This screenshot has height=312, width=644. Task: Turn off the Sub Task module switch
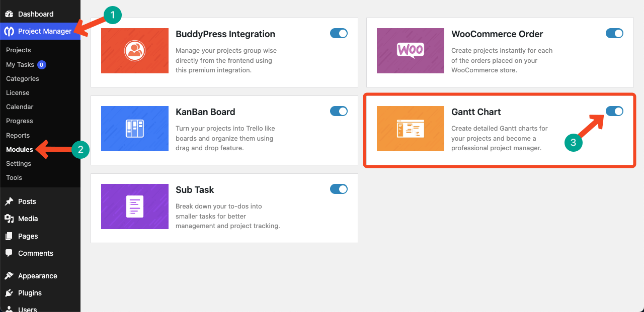click(339, 189)
